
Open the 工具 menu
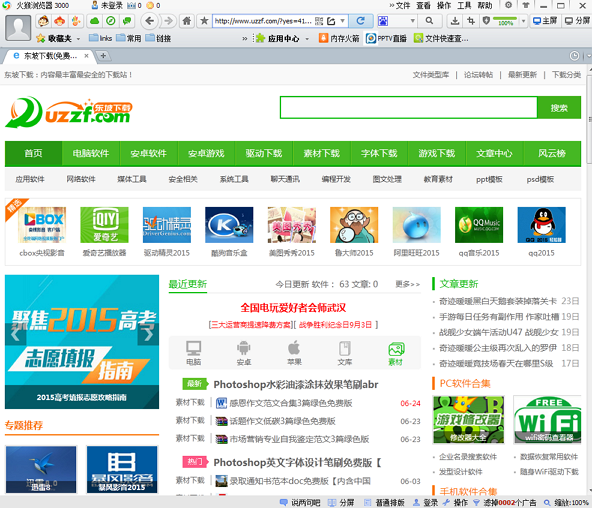[x=464, y=5]
